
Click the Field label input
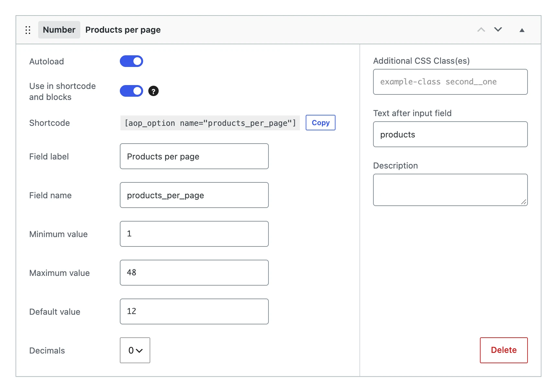194,156
